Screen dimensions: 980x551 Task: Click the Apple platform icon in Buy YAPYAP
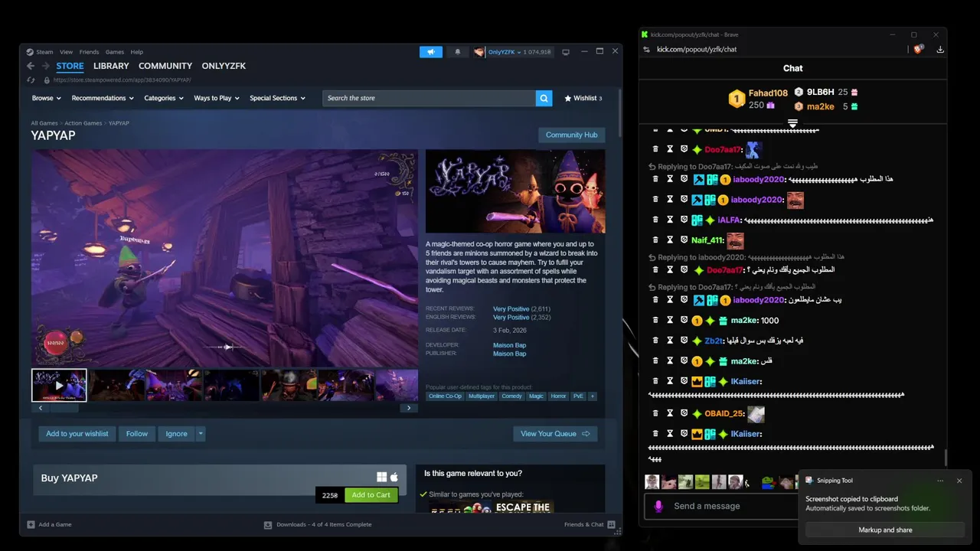point(394,478)
